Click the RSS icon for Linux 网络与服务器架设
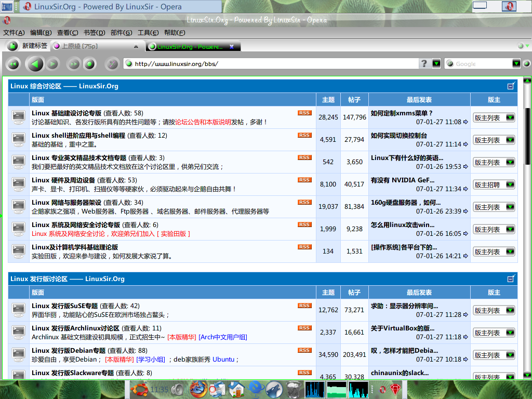The image size is (532, 399). pos(304,202)
